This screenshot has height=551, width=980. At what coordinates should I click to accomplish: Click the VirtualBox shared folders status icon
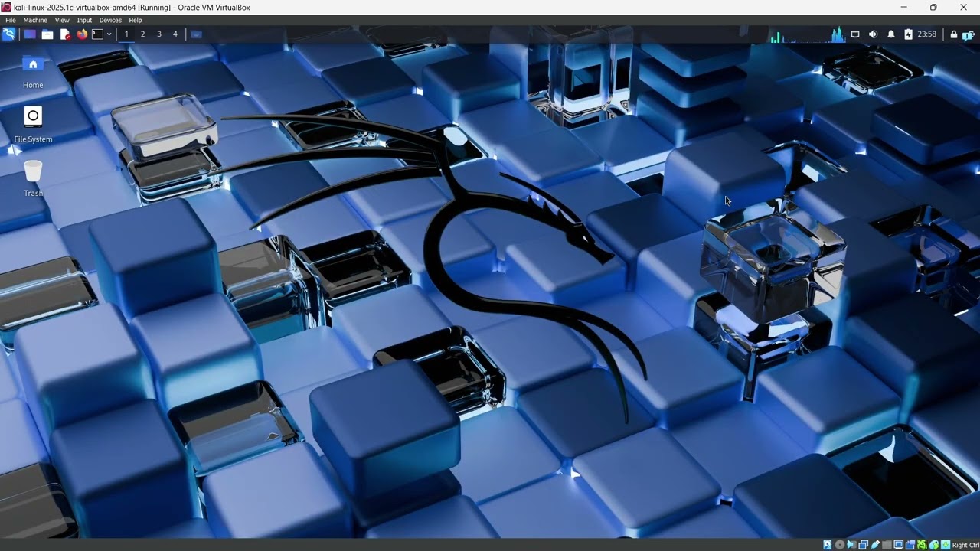(x=887, y=545)
